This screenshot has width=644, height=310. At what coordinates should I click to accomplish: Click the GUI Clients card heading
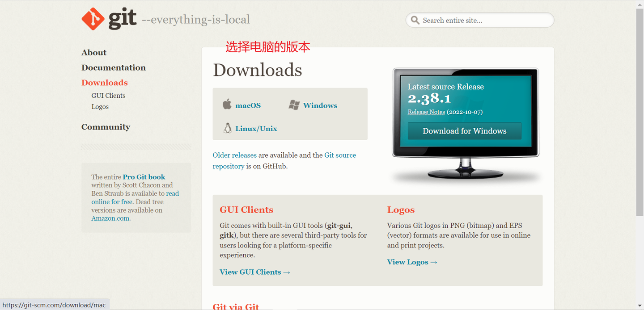pyautogui.click(x=246, y=210)
